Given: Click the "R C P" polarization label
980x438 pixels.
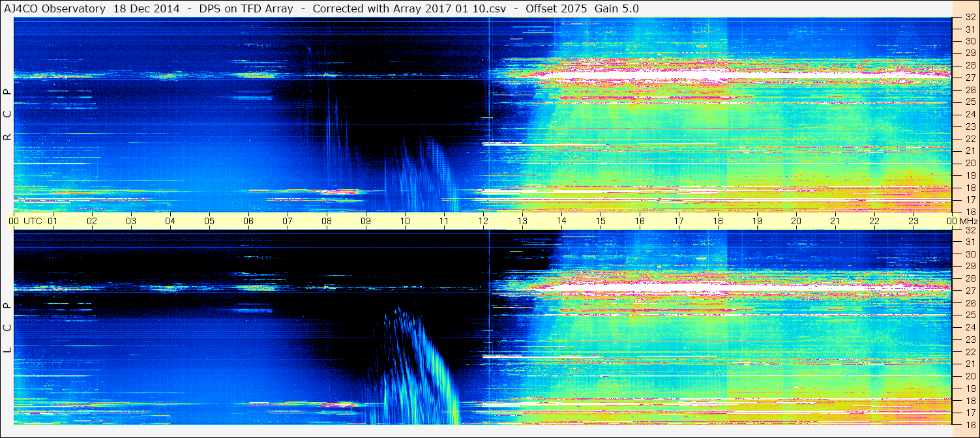Looking at the screenshot, I should [x=7, y=115].
